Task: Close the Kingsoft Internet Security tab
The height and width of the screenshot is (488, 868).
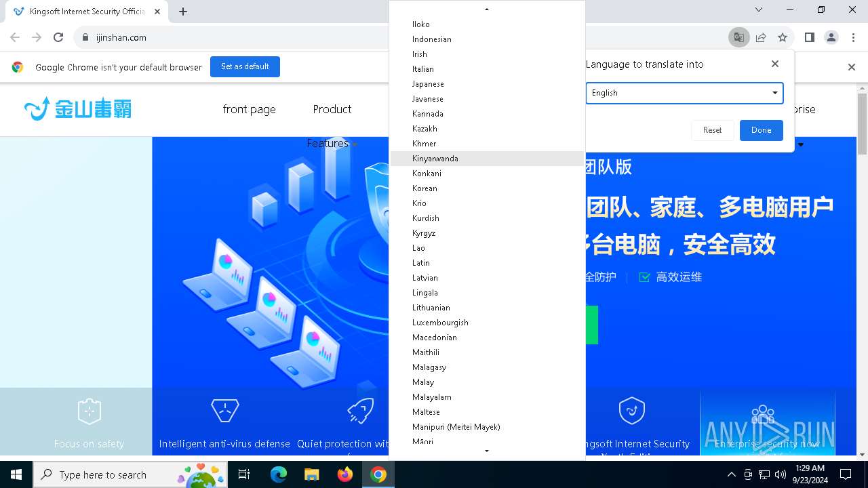Action: (158, 11)
